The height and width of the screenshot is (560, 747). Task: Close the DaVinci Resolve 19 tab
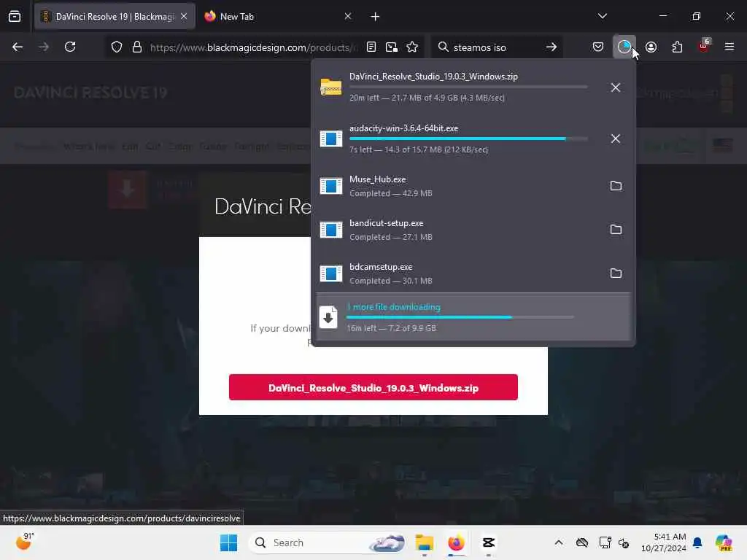tap(184, 17)
